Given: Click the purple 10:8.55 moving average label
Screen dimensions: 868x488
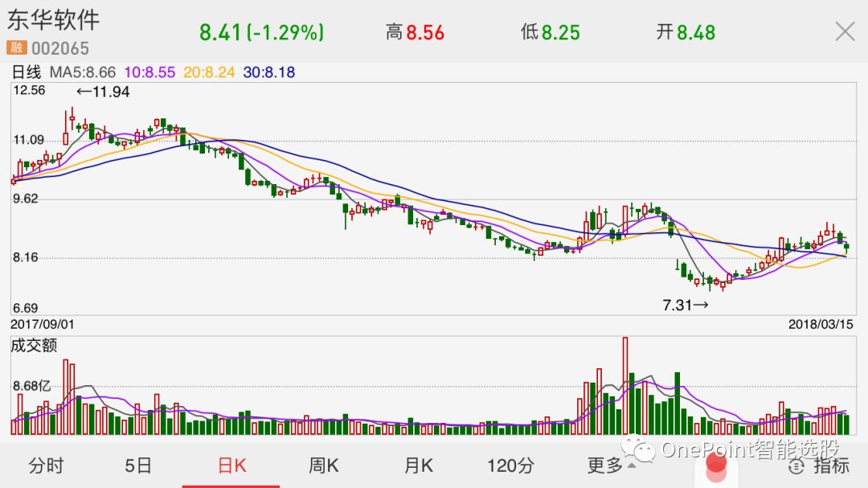Looking at the screenshot, I should [x=149, y=72].
